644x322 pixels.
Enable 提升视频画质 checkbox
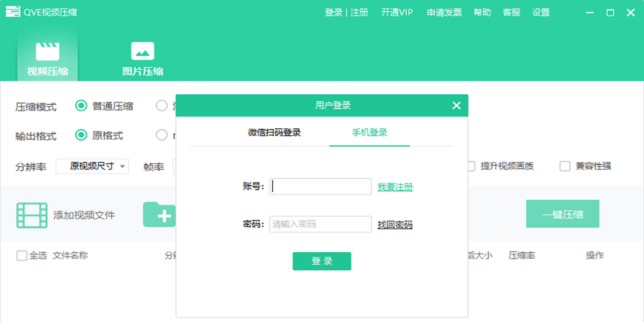coord(471,166)
